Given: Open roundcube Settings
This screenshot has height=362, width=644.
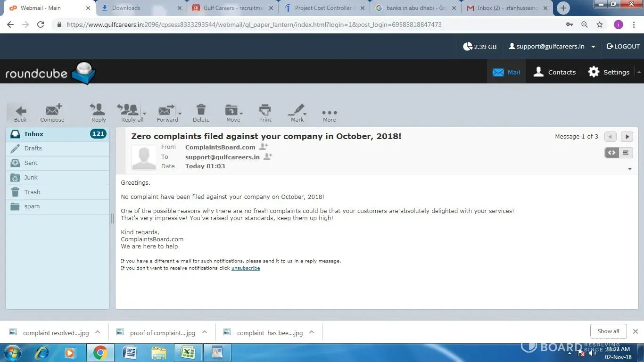Looking at the screenshot, I should coord(609,72).
